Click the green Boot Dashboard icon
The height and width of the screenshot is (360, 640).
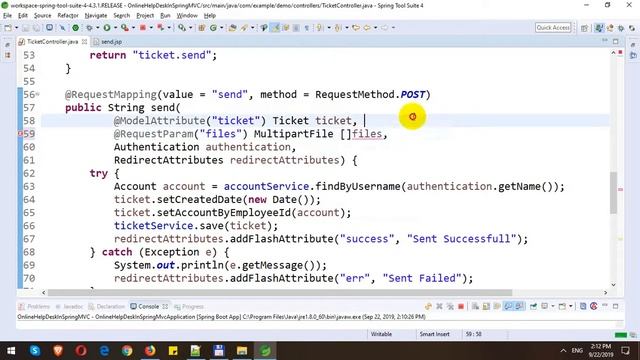coord(75,28)
